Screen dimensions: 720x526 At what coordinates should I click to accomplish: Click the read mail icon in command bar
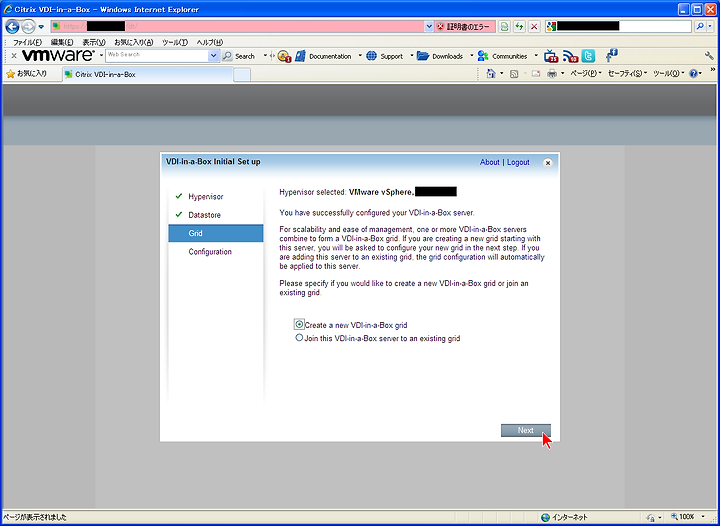point(535,73)
